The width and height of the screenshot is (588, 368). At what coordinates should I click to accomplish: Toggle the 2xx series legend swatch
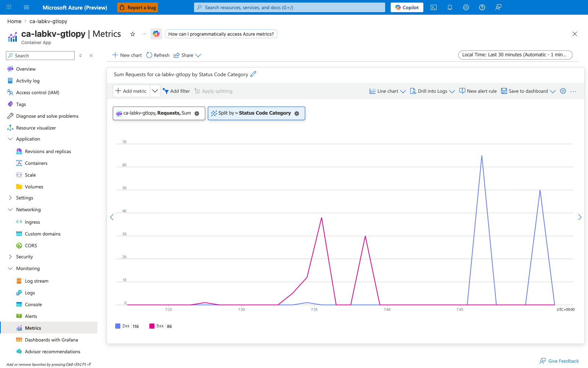(118, 326)
